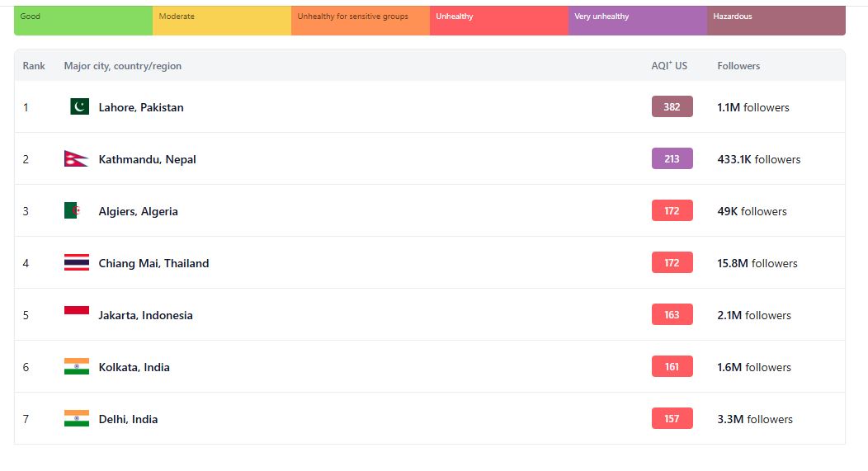Select the green Good legend swatch
Viewport: 868px width, 471px height.
point(83,20)
